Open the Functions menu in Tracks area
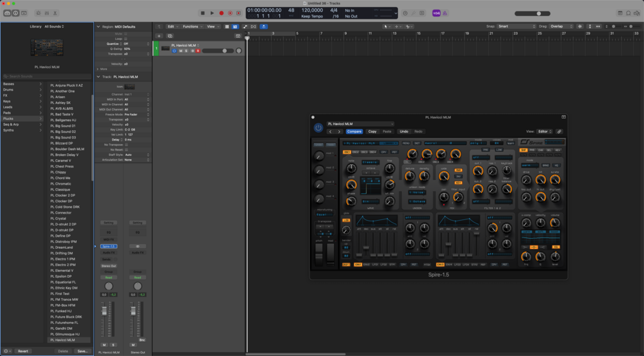Screen dimensions: 644x356 (192, 26)
